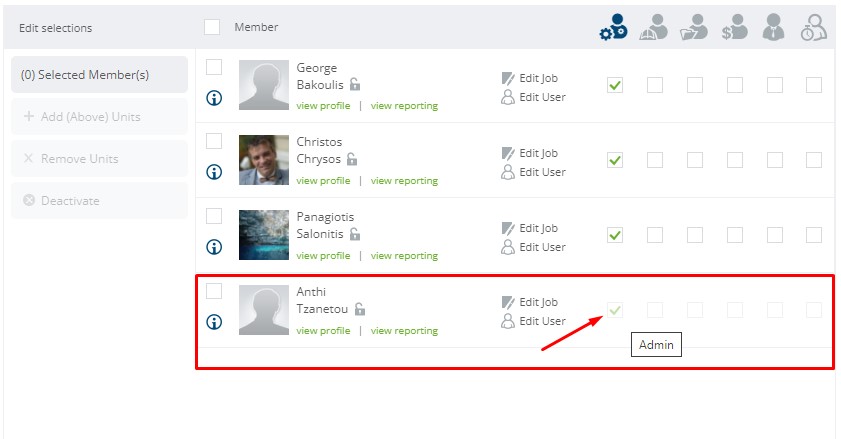Click the person with tie role icon
Viewport: 841px width, 439px height.
point(773,27)
